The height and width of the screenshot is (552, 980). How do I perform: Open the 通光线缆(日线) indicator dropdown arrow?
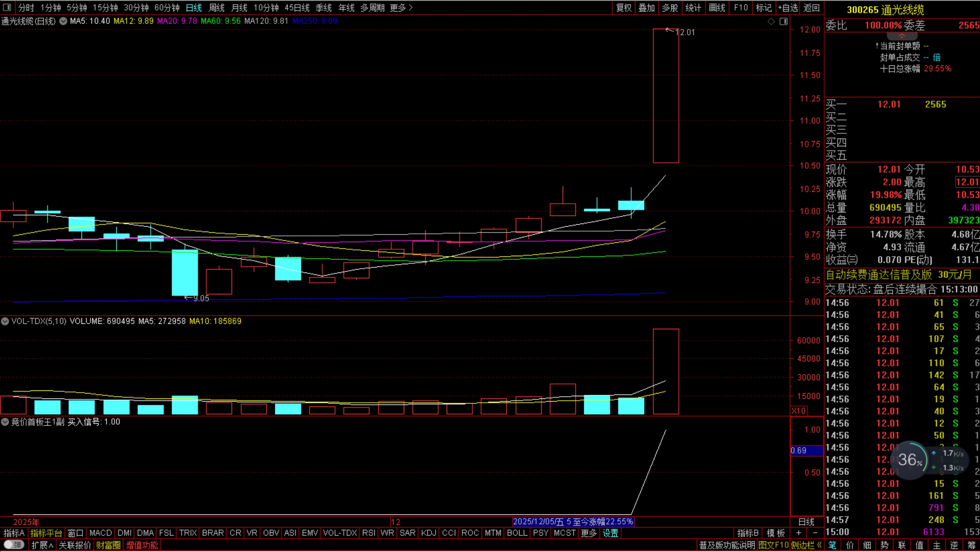click(63, 21)
